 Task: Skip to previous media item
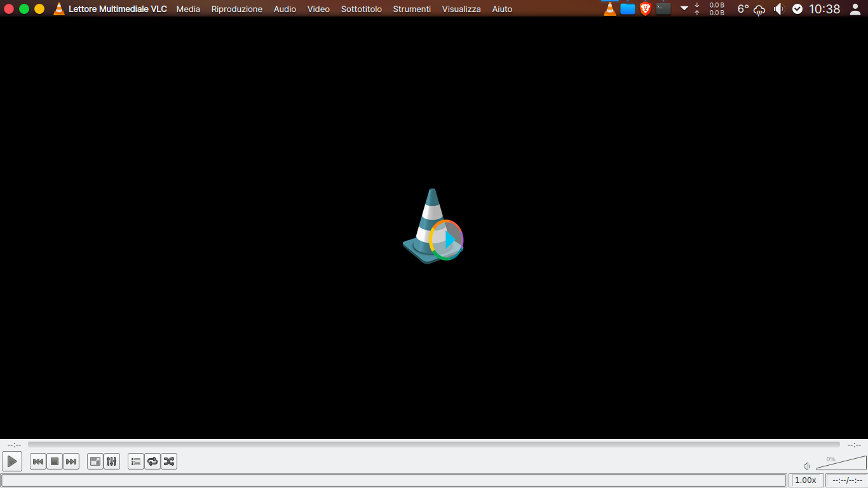click(x=38, y=462)
